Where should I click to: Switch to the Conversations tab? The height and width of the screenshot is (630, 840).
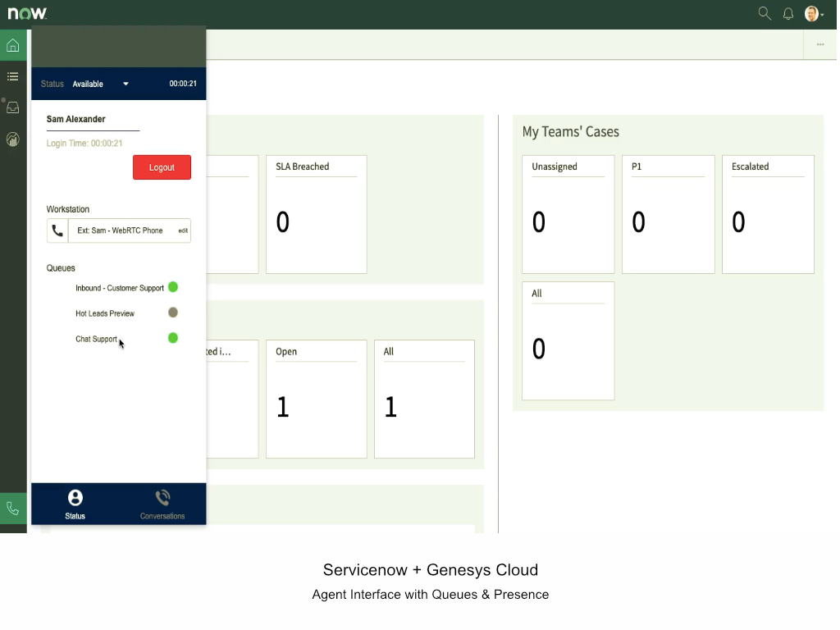point(162,504)
